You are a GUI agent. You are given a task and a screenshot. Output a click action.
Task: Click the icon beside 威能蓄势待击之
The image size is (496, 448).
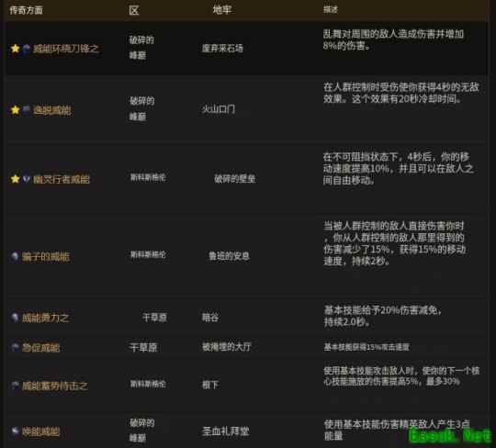pos(15,385)
